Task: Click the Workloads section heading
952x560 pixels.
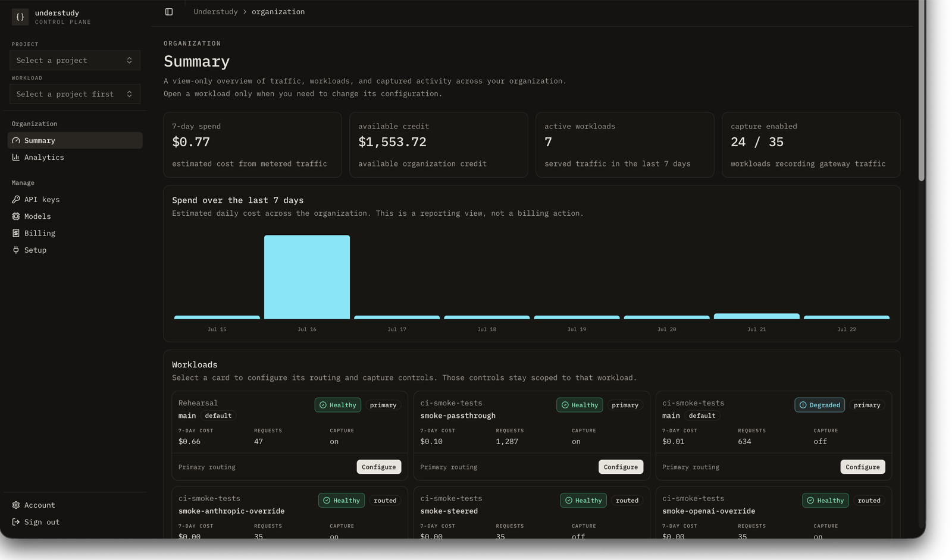Action: point(195,365)
